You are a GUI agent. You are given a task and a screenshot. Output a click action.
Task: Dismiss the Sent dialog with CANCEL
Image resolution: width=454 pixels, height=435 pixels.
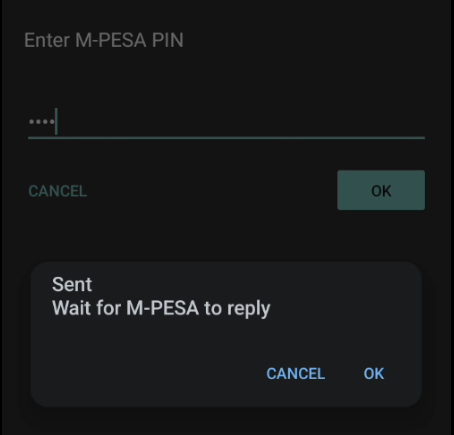coord(296,374)
